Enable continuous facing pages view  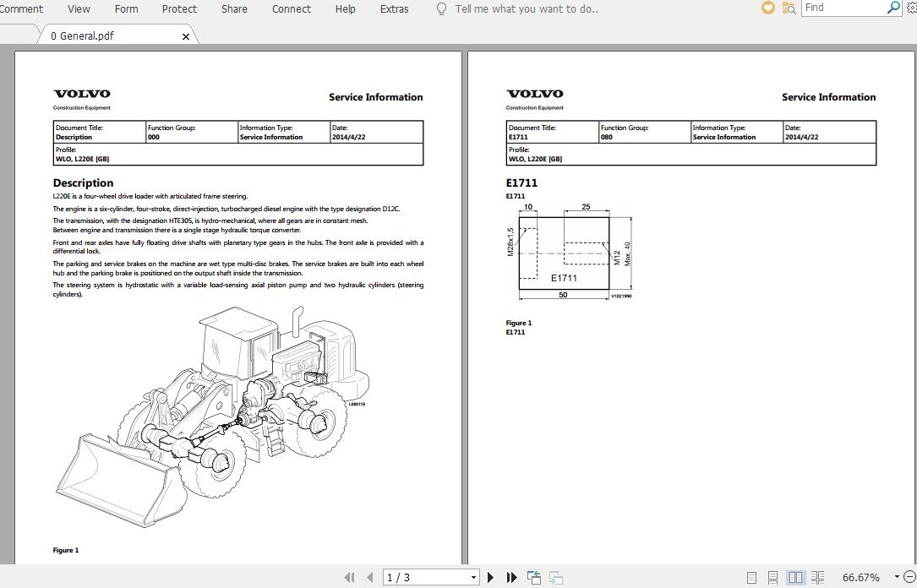[x=818, y=577]
